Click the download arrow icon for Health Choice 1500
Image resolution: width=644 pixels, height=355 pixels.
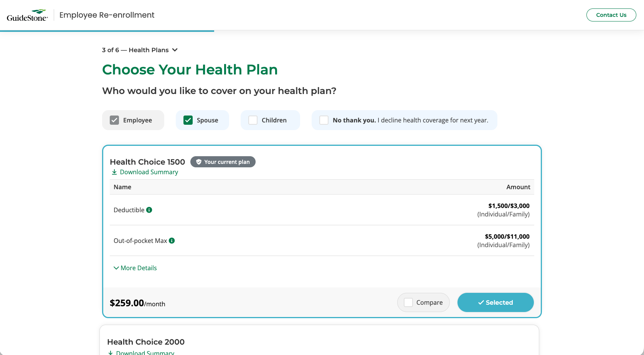click(x=114, y=172)
